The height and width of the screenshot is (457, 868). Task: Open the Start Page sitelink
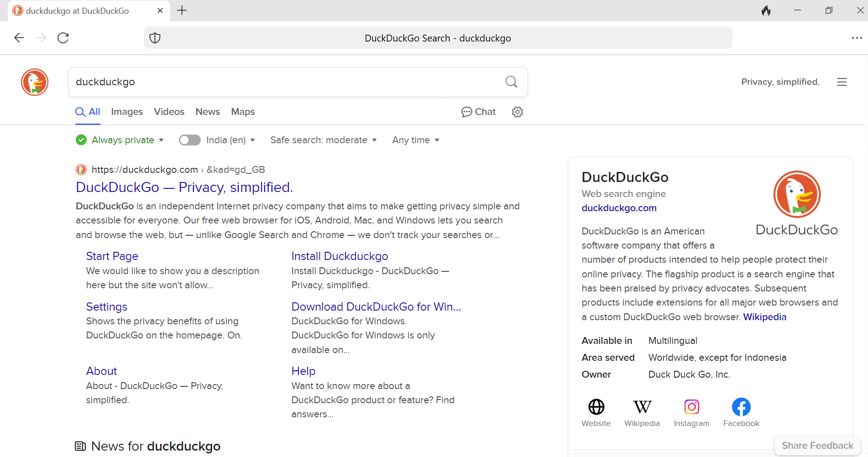[x=112, y=256]
